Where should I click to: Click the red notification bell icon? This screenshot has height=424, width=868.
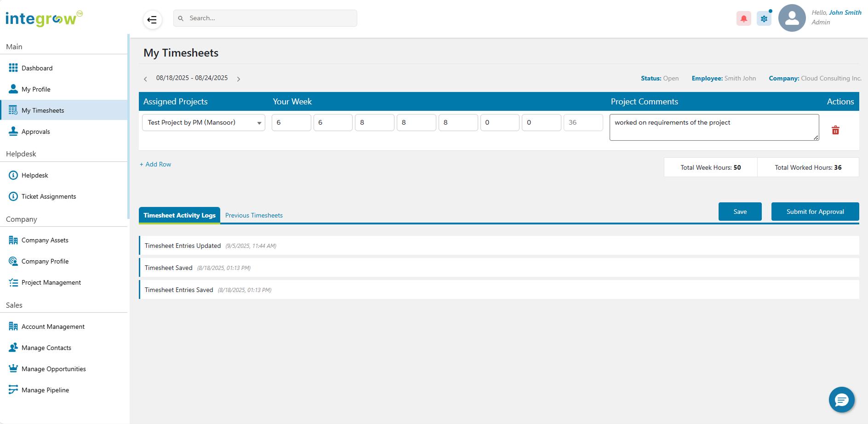743,19
